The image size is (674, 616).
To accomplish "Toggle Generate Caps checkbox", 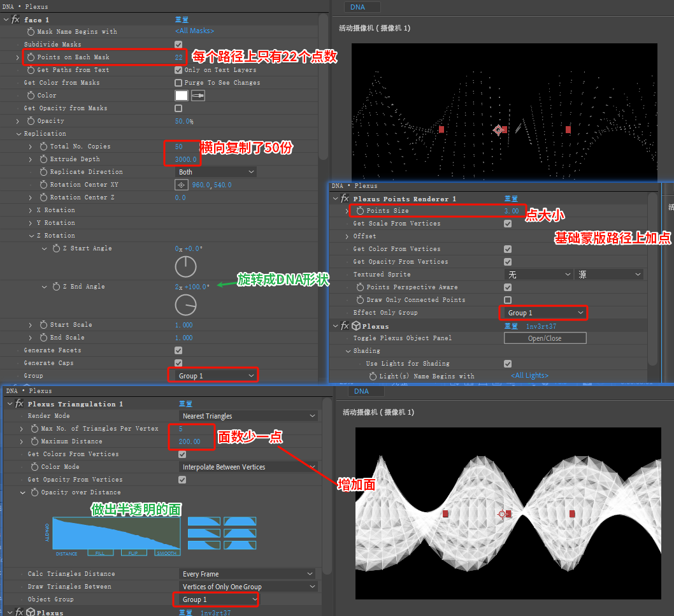I will point(178,363).
